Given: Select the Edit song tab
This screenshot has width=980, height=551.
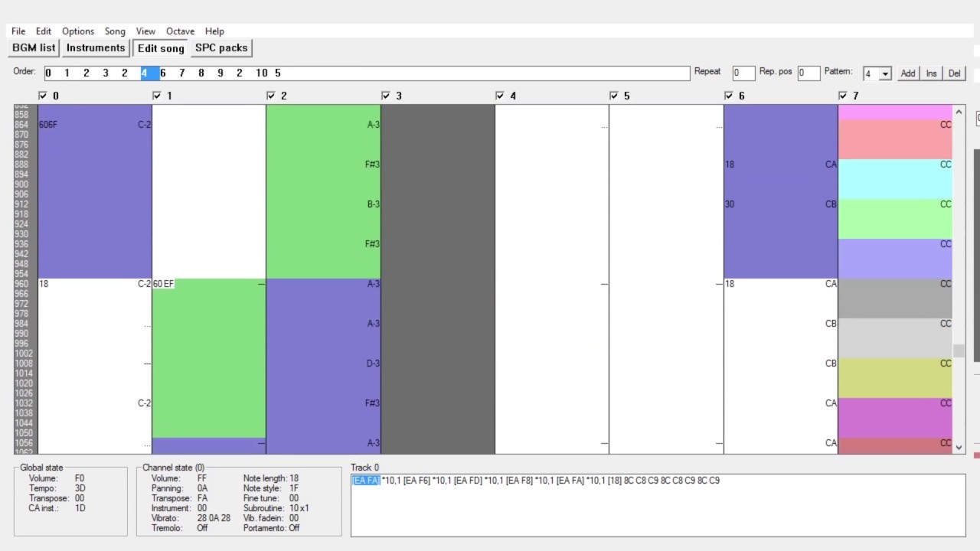Looking at the screenshot, I should (161, 48).
